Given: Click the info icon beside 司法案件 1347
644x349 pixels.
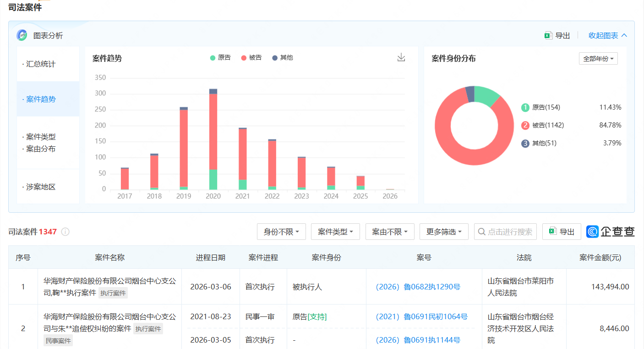Looking at the screenshot, I should click(x=65, y=232).
